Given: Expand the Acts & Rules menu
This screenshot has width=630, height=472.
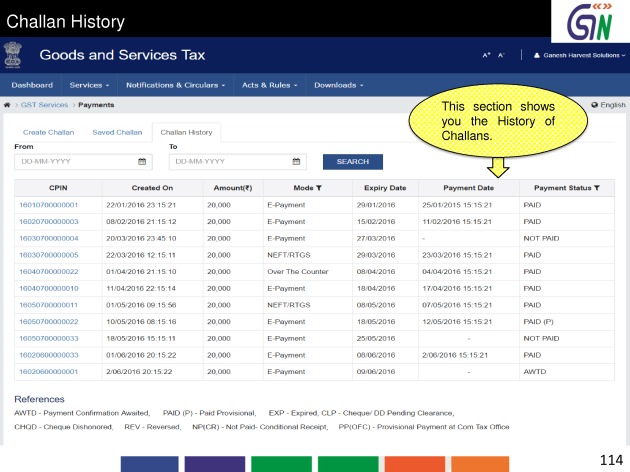Looking at the screenshot, I should point(270,85).
